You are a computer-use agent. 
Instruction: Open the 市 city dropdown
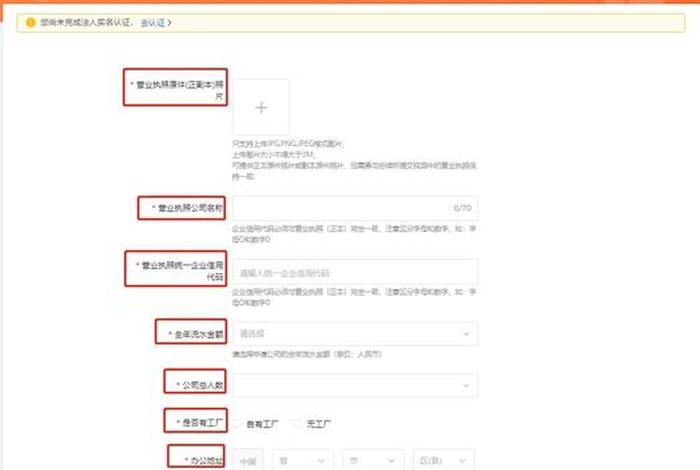[373, 460]
